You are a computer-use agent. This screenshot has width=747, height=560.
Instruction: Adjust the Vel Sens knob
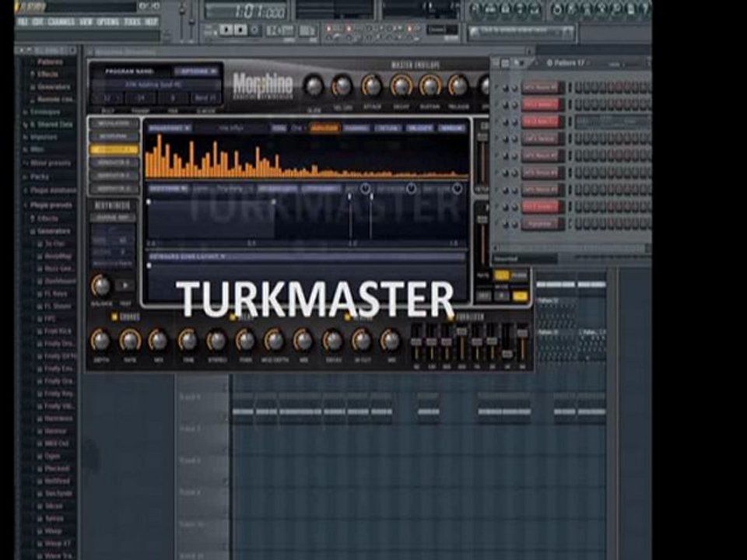click(x=342, y=86)
